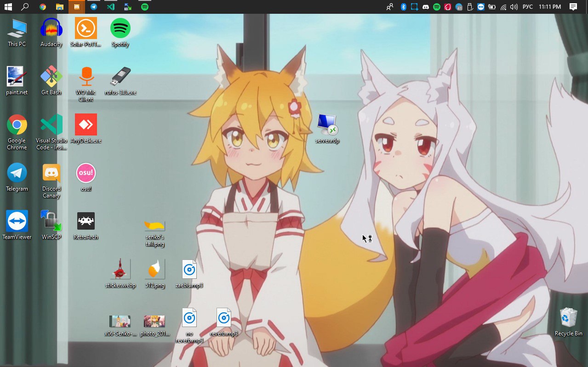This screenshot has width=588, height=367.
Task: Click the WO Mic Client icon
Action: coord(86,85)
